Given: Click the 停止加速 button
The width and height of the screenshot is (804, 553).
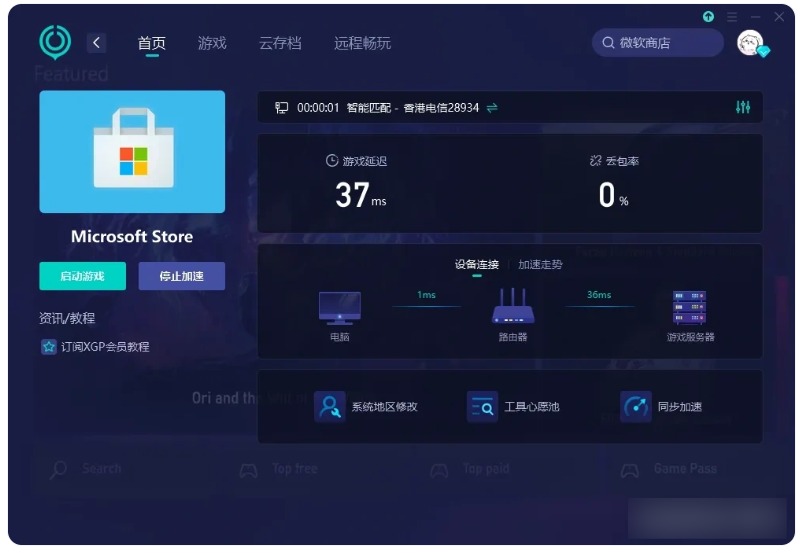Looking at the screenshot, I should [182, 276].
